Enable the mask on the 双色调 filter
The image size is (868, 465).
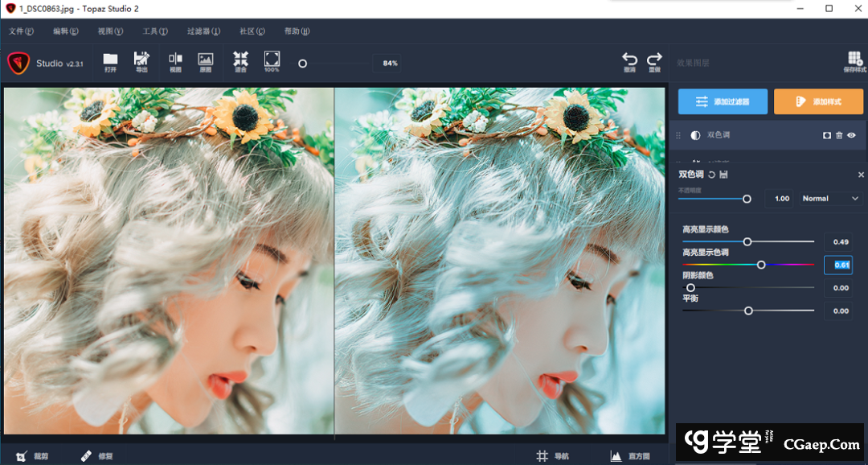pyautogui.click(x=826, y=135)
